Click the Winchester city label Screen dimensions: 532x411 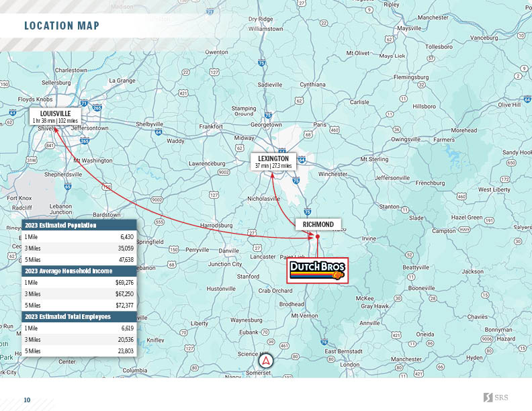[333, 174]
